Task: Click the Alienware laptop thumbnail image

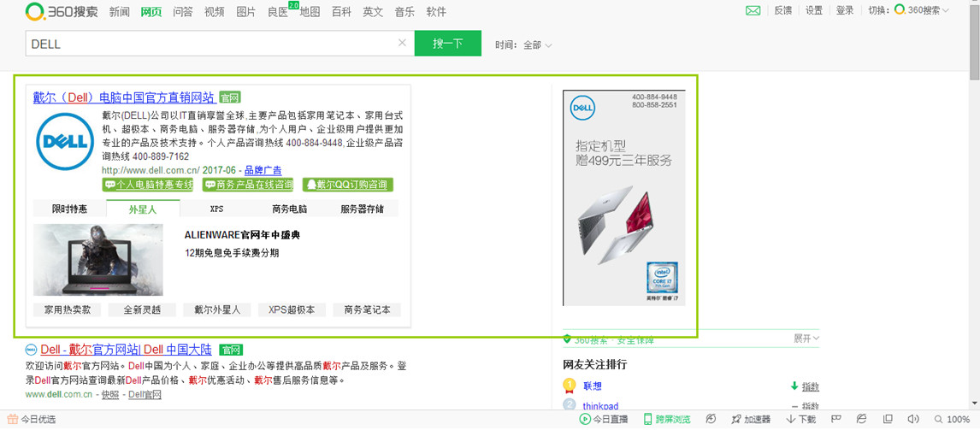Action: pos(98,260)
